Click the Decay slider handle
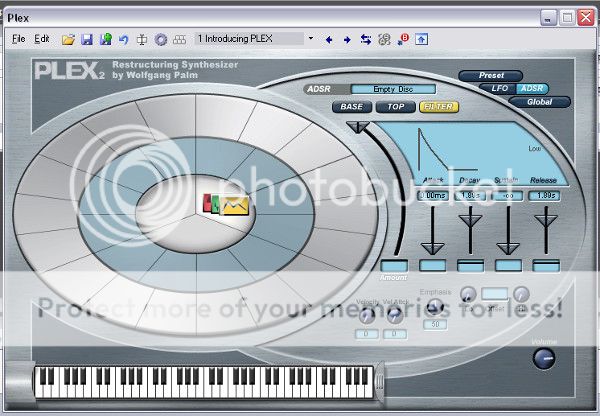This screenshot has height=416, width=600. click(470, 221)
